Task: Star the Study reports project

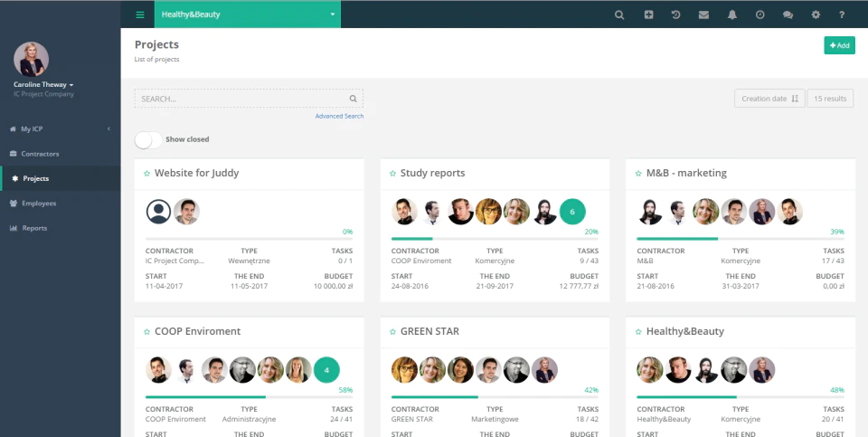Action: tap(392, 174)
